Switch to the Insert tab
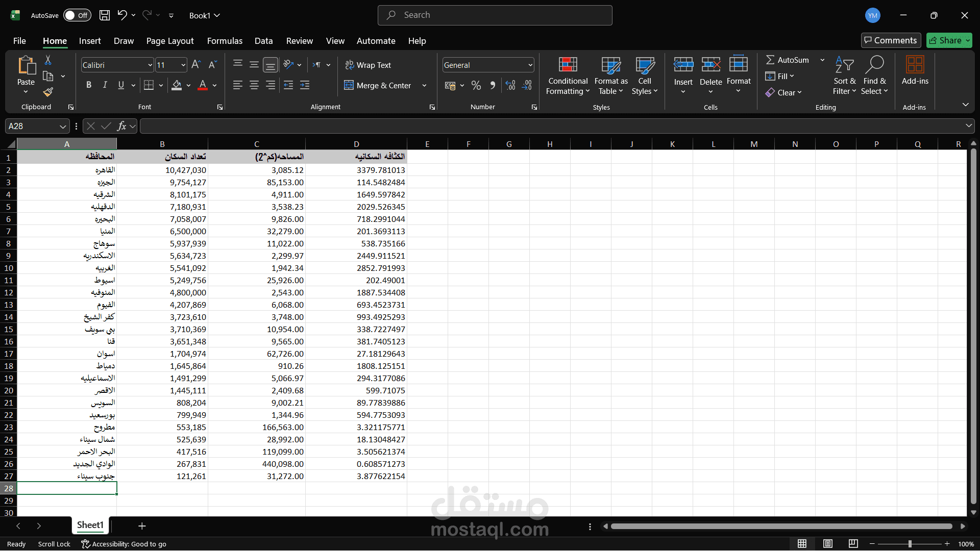Viewport: 980px width, 551px height. 90,41
